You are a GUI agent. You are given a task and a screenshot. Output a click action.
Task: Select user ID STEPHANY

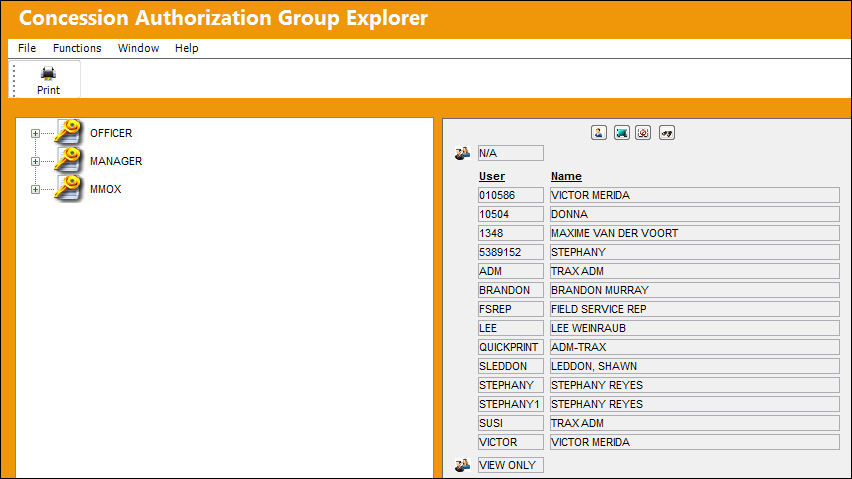point(511,385)
